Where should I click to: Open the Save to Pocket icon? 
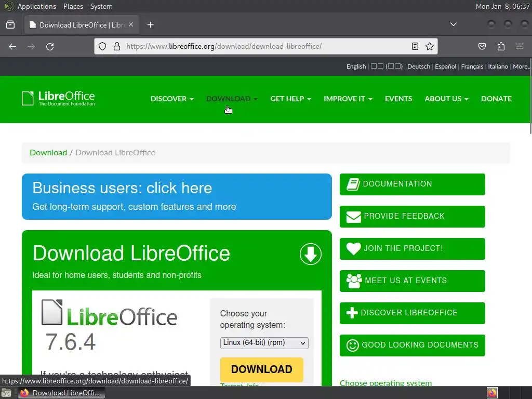482,46
